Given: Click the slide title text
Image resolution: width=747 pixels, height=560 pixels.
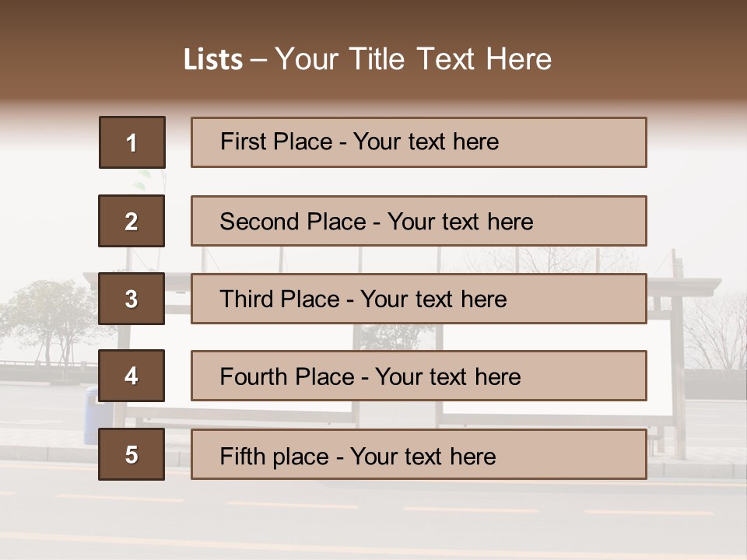Looking at the screenshot, I should (367, 59).
